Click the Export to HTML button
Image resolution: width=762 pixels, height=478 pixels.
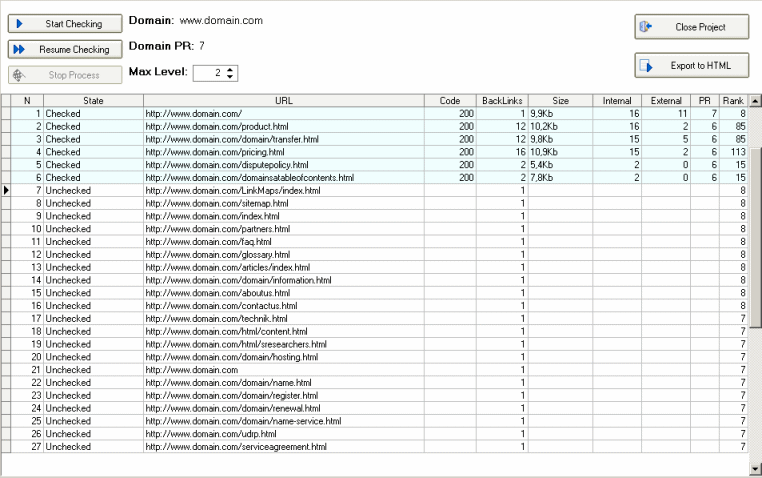[692, 65]
